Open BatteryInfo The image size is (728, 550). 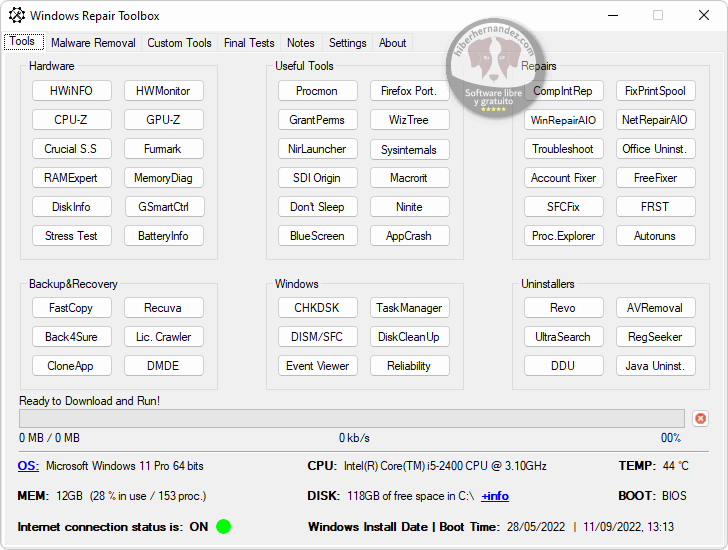163,236
